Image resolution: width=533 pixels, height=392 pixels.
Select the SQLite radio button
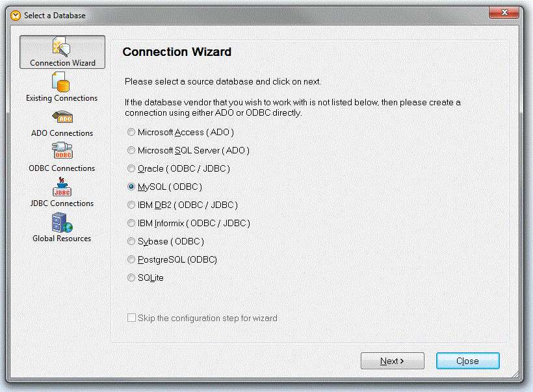(x=131, y=278)
